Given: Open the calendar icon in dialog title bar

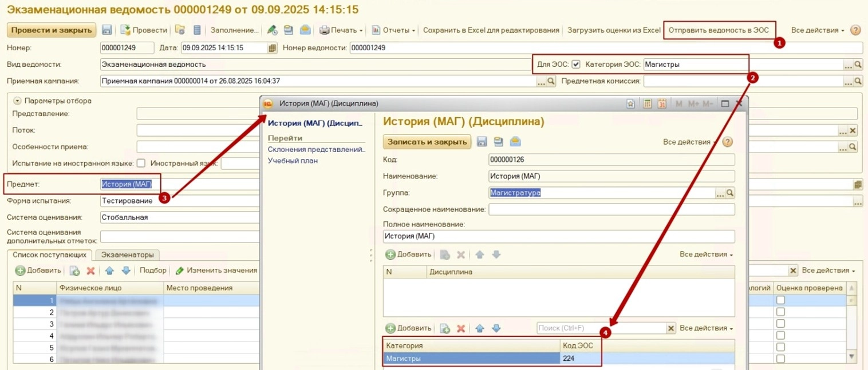Looking at the screenshot, I should pyautogui.click(x=662, y=104).
